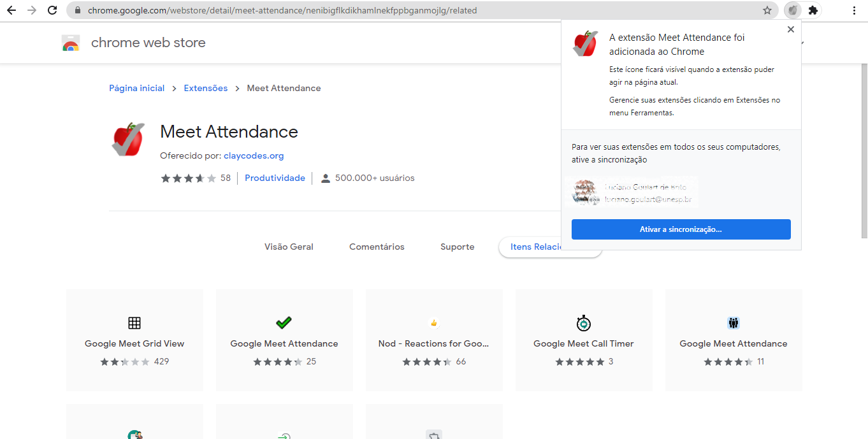Click Ativar a sincronização button
The image size is (868, 439).
(681, 229)
